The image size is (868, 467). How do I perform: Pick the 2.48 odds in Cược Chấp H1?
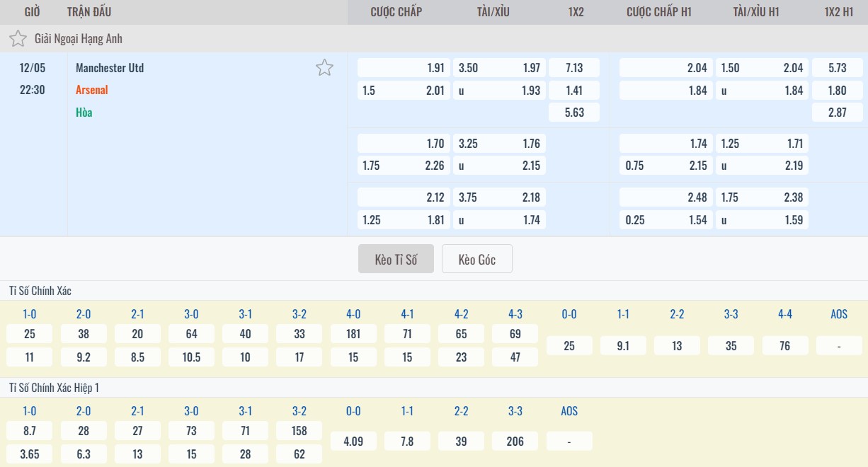coord(666,197)
